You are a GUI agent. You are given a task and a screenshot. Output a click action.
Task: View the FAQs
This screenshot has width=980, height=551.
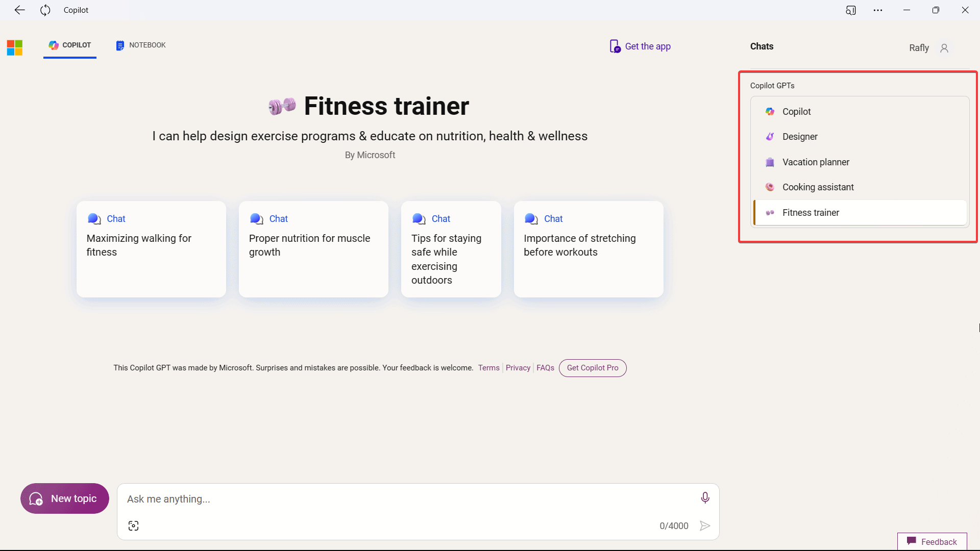pos(545,367)
